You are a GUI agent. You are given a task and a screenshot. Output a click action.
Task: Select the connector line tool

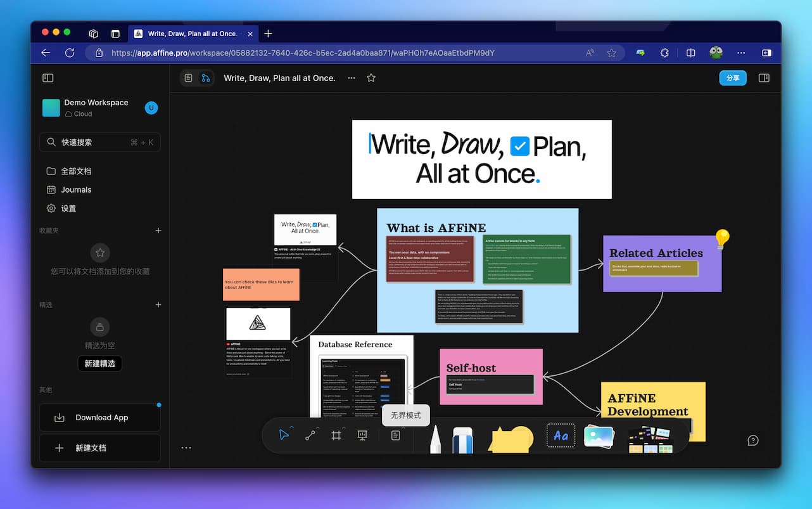[x=310, y=435]
